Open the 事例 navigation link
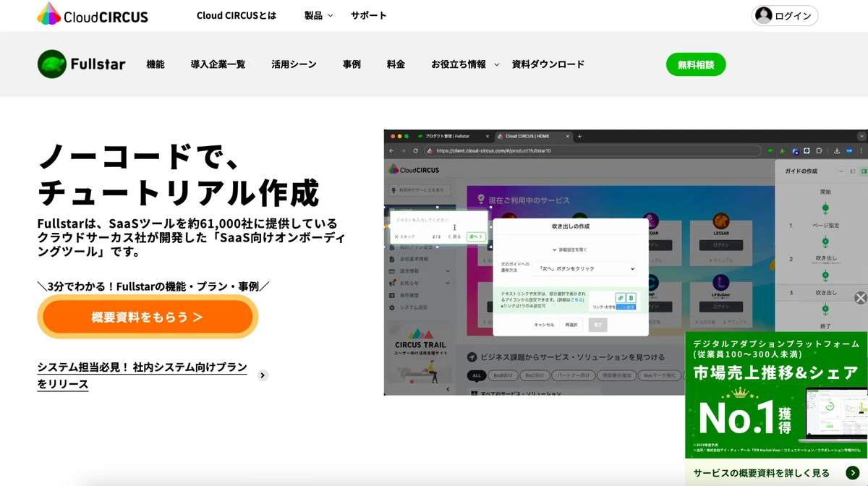 click(352, 64)
